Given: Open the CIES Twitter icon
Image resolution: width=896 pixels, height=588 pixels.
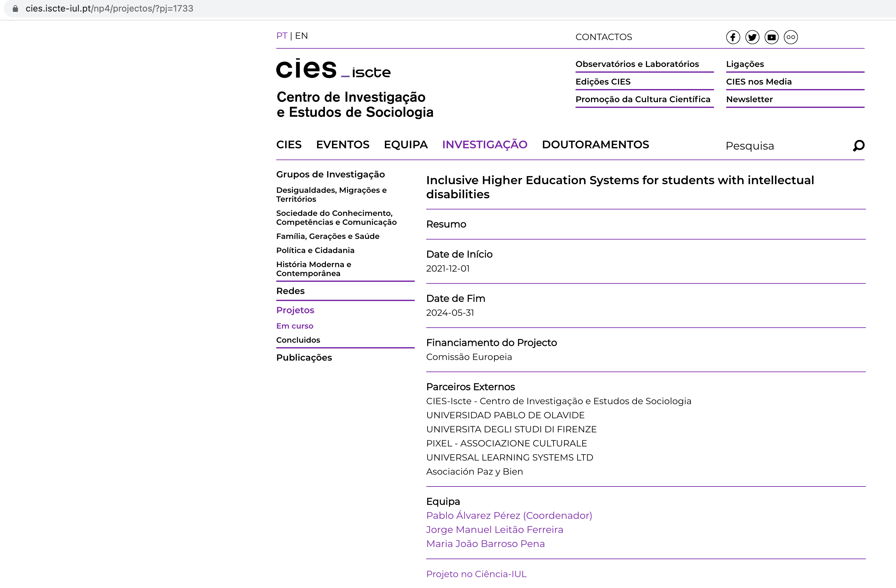Looking at the screenshot, I should pos(752,37).
